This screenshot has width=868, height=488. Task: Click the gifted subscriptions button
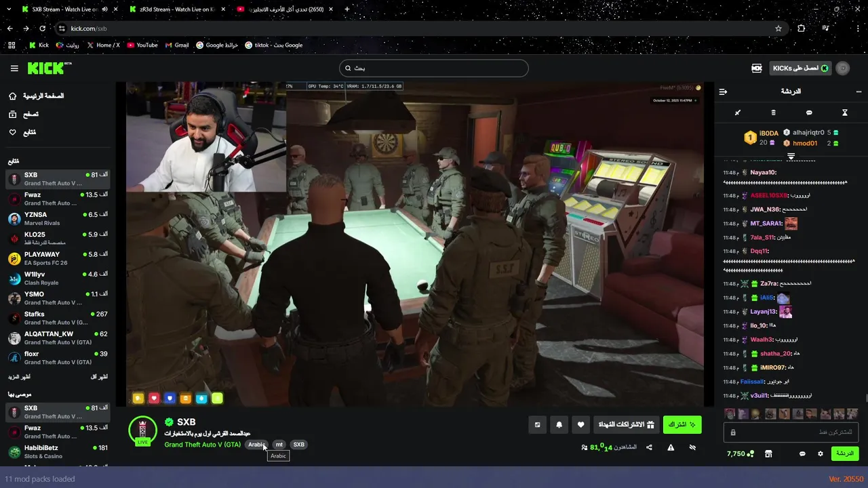[x=626, y=425]
